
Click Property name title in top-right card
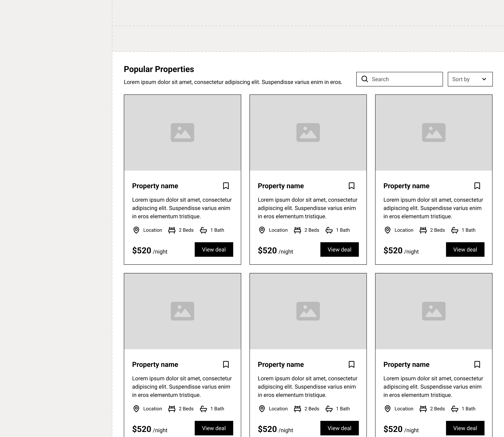coord(406,186)
